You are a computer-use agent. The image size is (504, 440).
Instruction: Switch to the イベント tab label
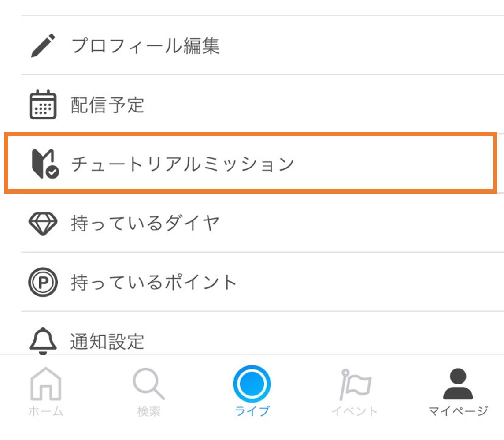click(x=355, y=411)
